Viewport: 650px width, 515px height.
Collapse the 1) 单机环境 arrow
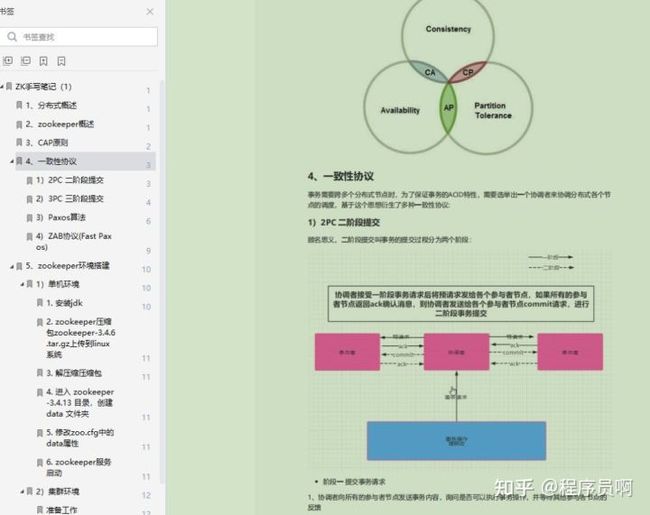(x=22, y=284)
